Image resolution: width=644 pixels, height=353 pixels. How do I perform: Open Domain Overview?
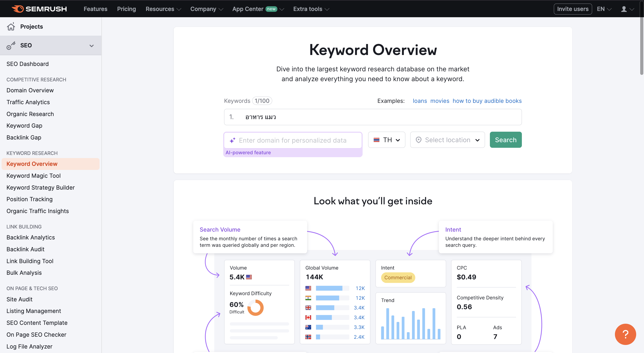(30, 90)
